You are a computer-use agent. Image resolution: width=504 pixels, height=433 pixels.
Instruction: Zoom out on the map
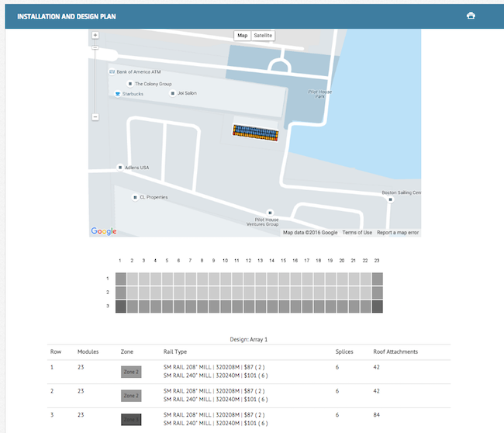(95, 117)
